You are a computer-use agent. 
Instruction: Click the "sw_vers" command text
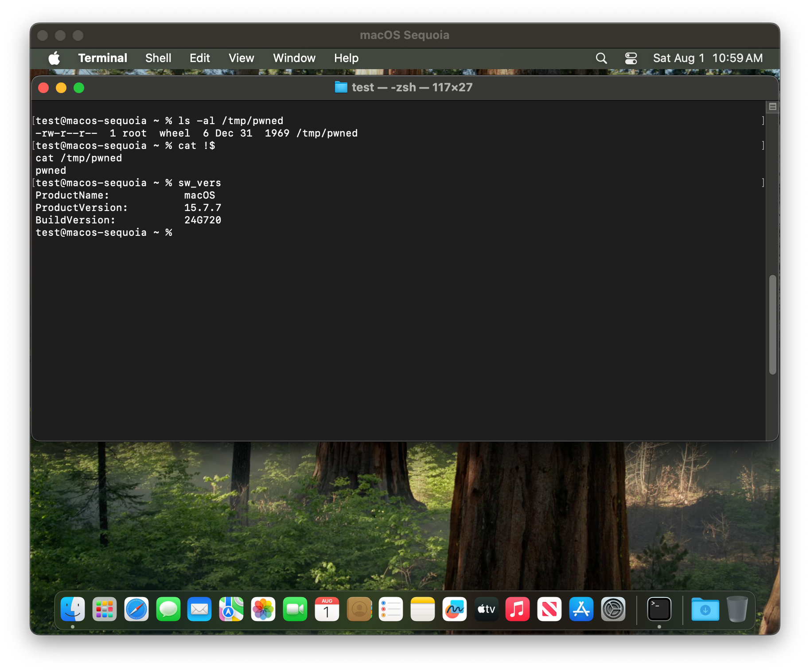[199, 183]
